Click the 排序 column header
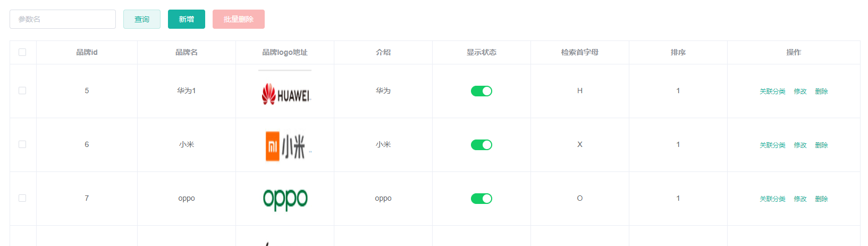This screenshot has height=246, width=868. pyautogui.click(x=678, y=52)
